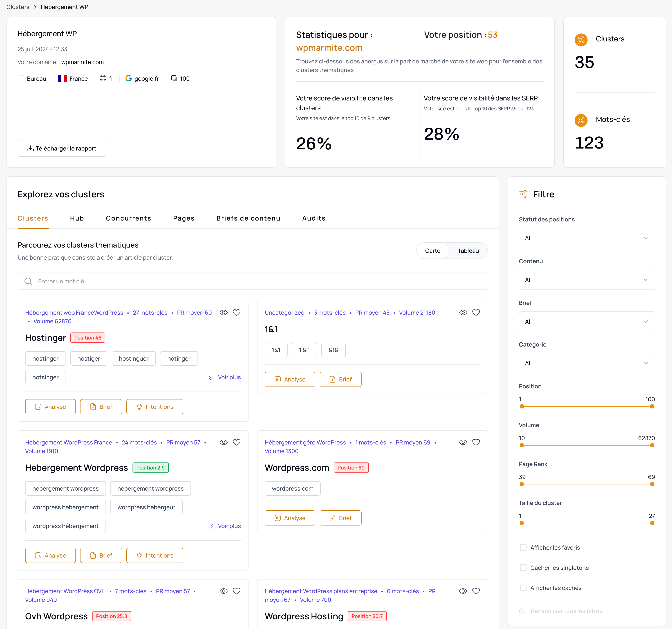Image resolution: width=672 pixels, height=629 pixels.
Task: Check the Cacher les singletons option
Action: tap(523, 567)
